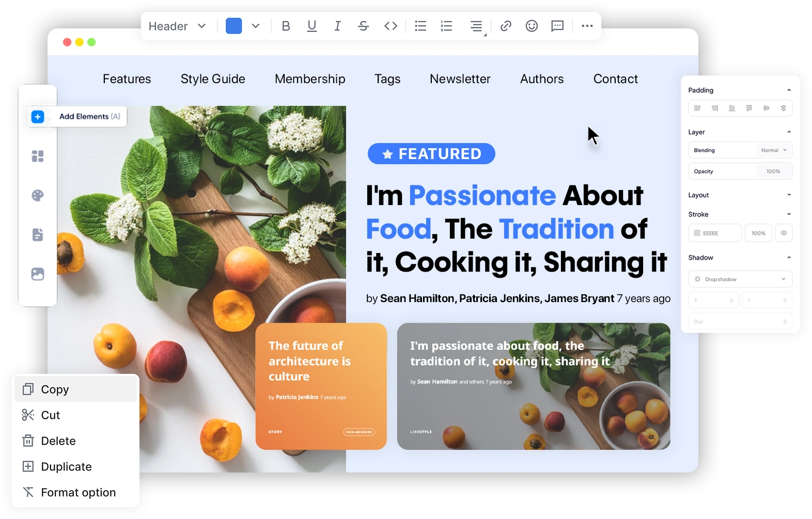Viewport: 812px width, 519px height.
Task: Click author name Sean Hamilton in byline
Action: tap(417, 298)
